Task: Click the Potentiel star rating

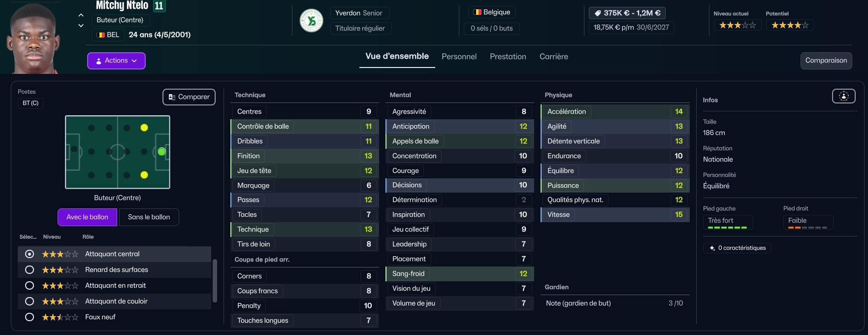Action: (789, 25)
